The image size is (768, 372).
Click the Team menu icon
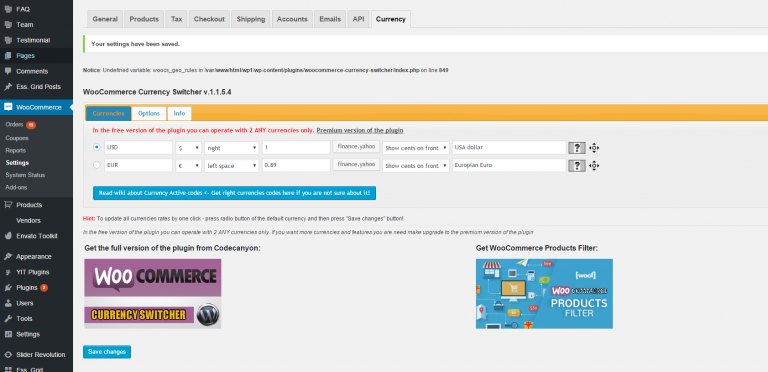click(8, 24)
